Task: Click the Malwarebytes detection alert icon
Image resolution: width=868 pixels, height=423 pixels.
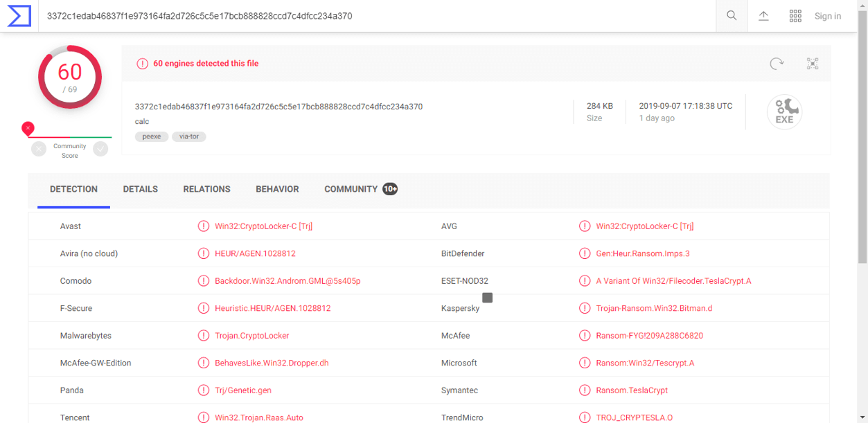Action: (x=204, y=336)
